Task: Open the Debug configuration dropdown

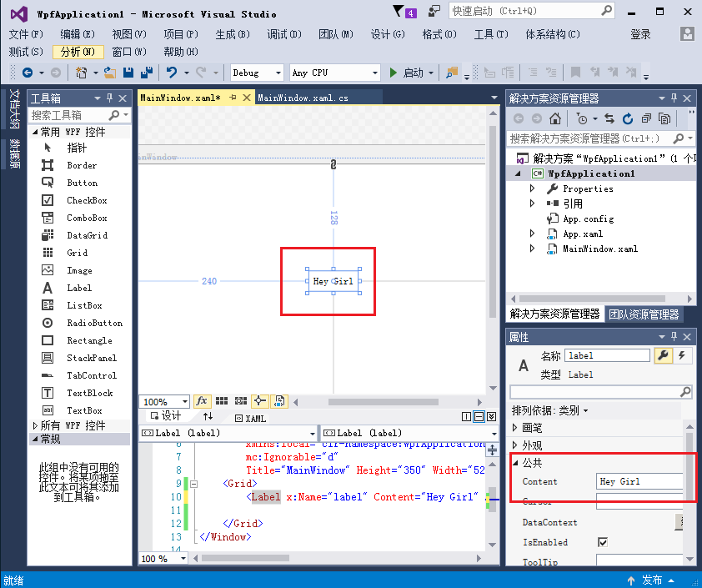Action: pyautogui.click(x=257, y=73)
